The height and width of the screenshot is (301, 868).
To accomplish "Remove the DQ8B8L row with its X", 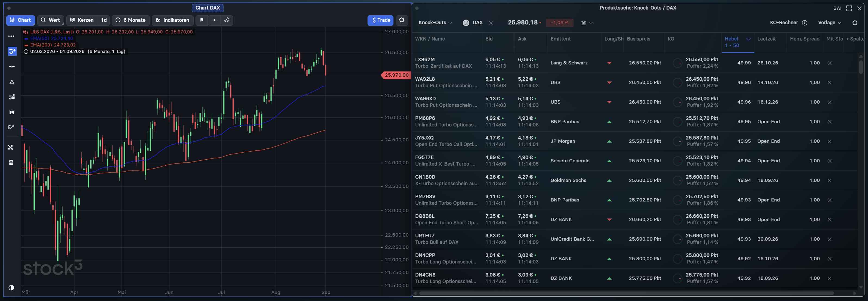I will point(830,219).
